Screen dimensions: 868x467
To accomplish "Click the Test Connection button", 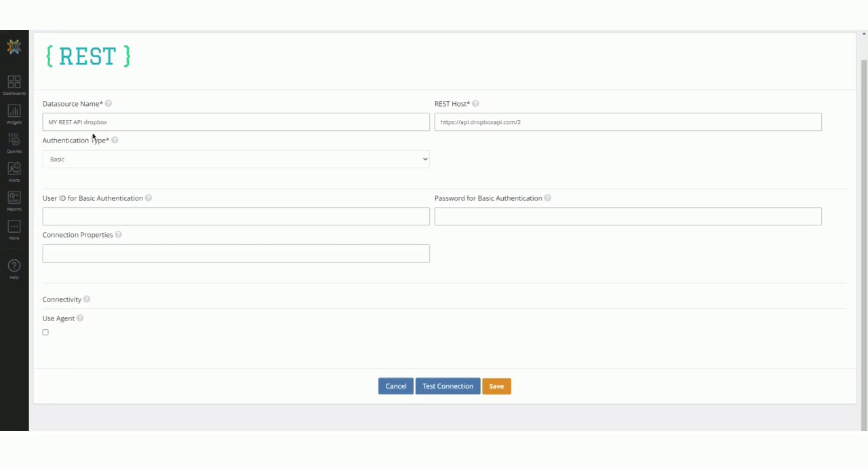I will 448,386.
